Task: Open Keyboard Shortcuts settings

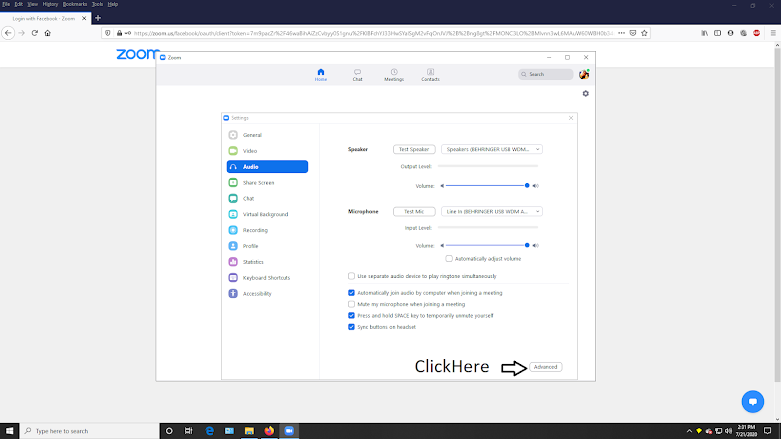Action: coord(267,278)
